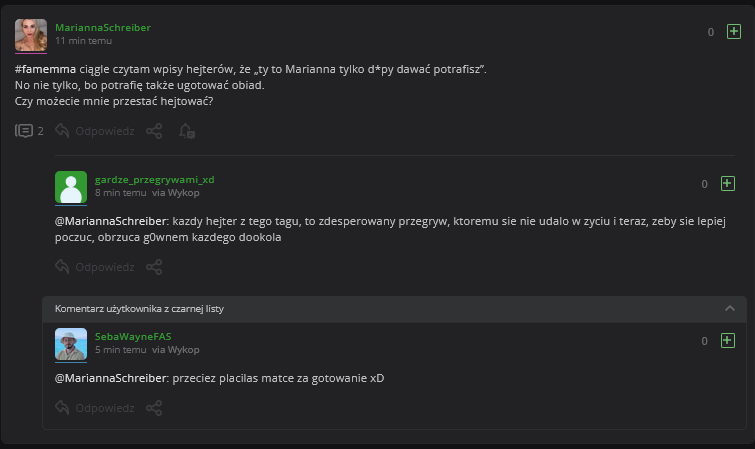
Task: Upvote the gardze_przegrywami_xd comment
Action: (x=728, y=184)
